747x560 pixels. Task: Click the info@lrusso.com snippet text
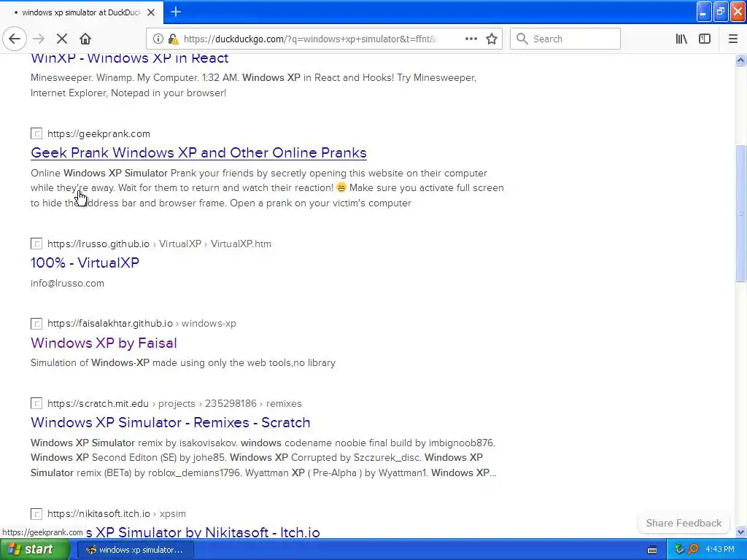pos(67,284)
